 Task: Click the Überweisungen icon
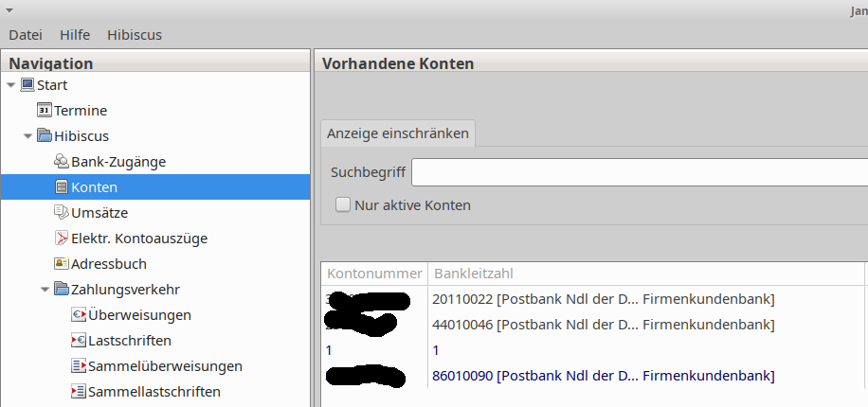79,315
